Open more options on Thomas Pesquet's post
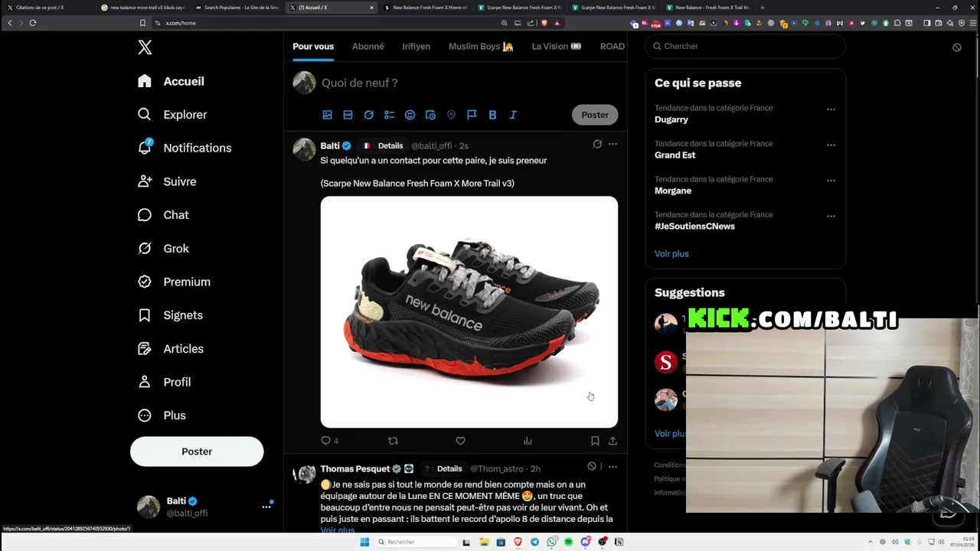 [x=612, y=466]
